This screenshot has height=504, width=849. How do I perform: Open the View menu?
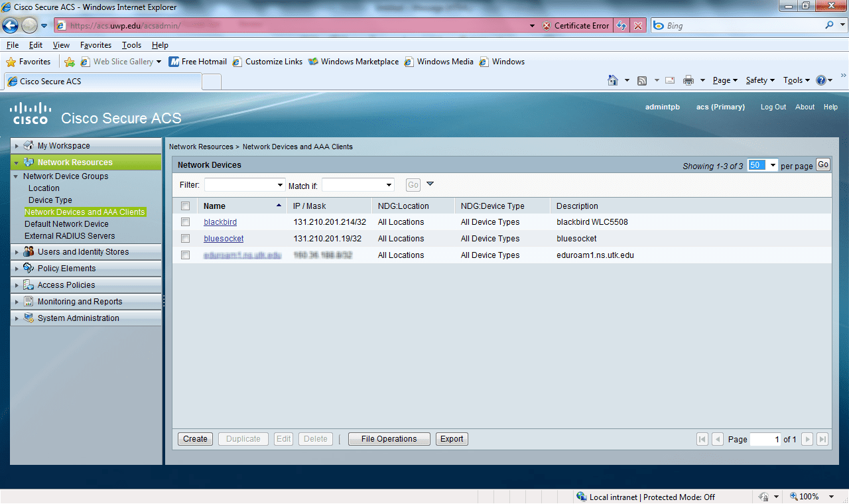pos(61,45)
